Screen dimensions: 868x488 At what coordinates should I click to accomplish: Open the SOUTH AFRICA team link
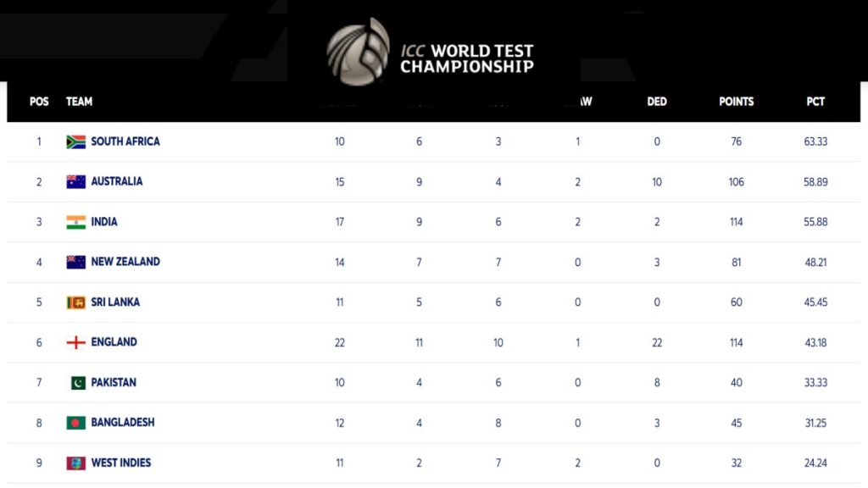point(125,141)
